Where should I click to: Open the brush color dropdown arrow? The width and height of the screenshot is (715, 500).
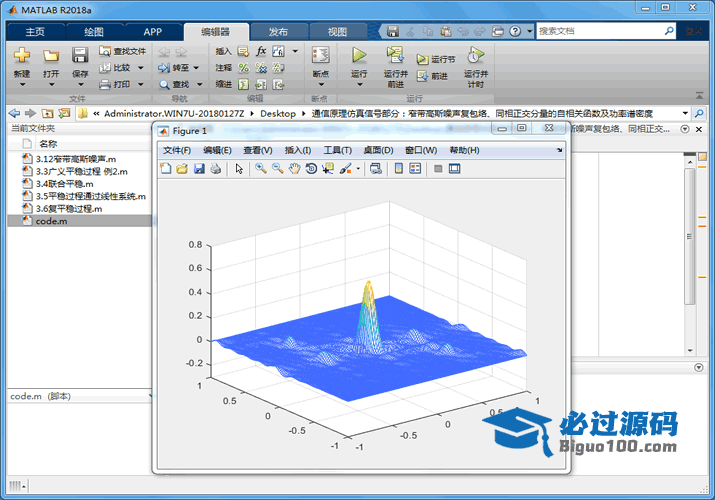pos(358,169)
